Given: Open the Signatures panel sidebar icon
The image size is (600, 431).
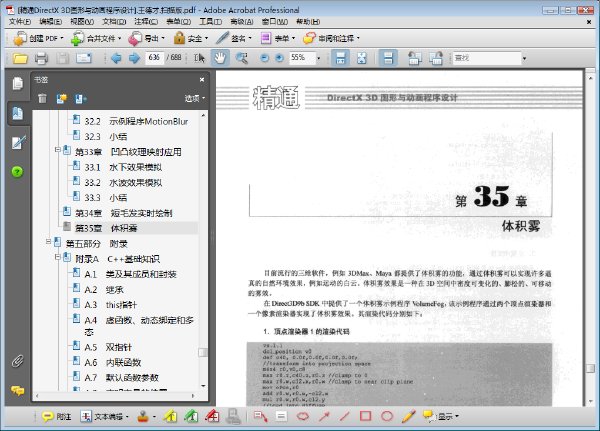Looking at the screenshot, I should pos(18,142).
